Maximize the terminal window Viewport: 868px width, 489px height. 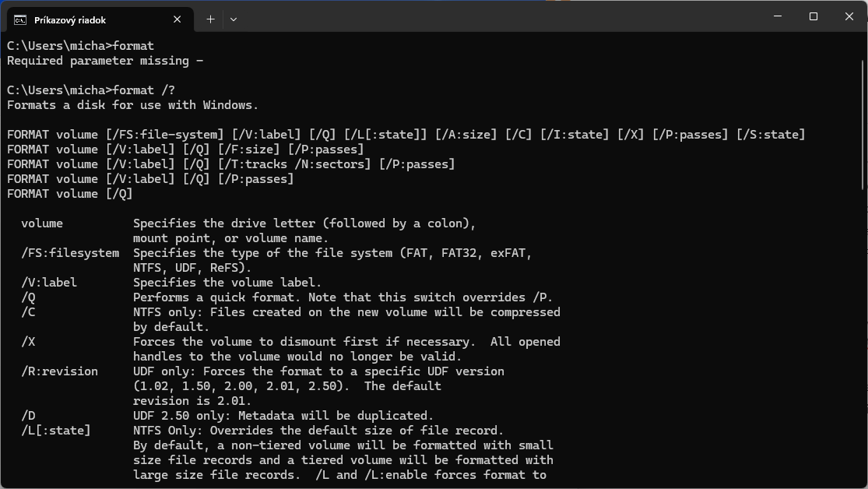pos(814,16)
